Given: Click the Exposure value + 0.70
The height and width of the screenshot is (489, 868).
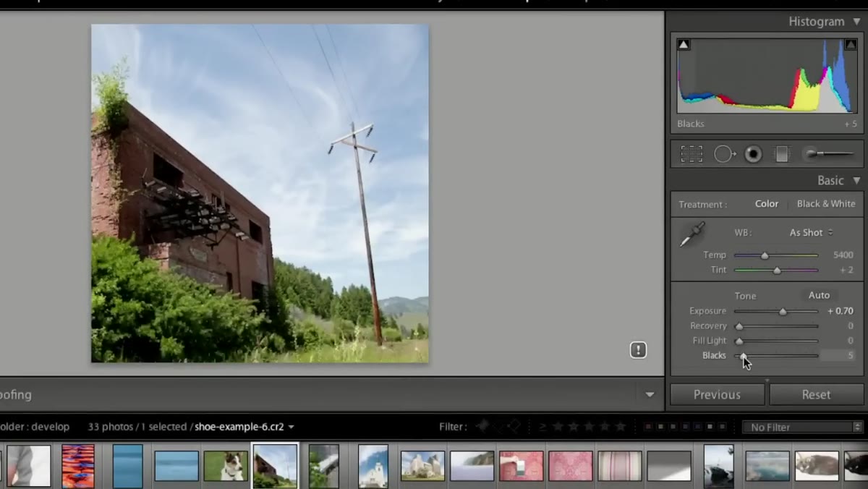Looking at the screenshot, I should [840, 311].
